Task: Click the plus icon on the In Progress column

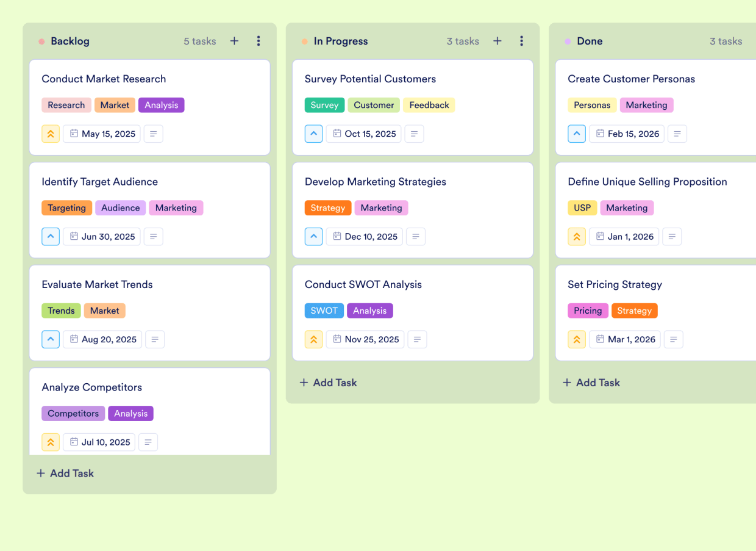Action: click(x=497, y=41)
